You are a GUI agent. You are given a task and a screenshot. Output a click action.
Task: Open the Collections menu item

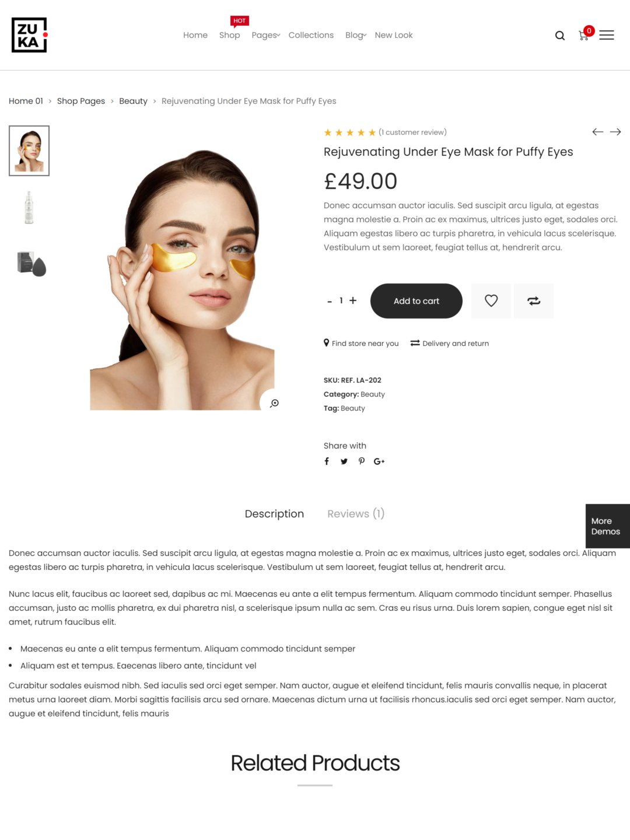(311, 35)
